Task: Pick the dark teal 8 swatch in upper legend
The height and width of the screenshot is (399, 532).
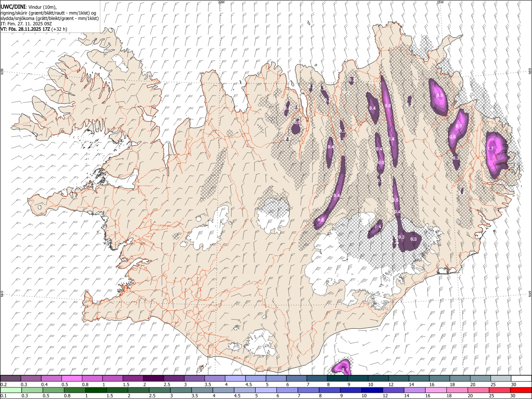Action: 337,379
